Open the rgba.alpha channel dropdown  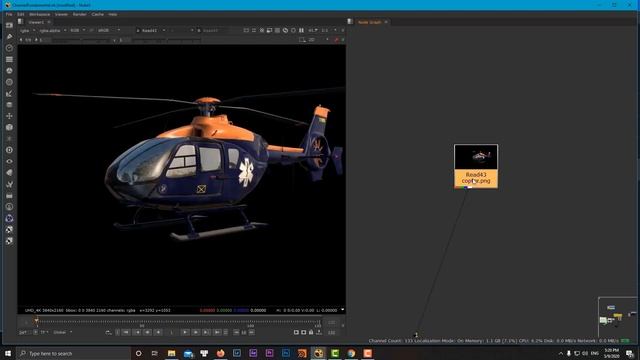click(53, 31)
